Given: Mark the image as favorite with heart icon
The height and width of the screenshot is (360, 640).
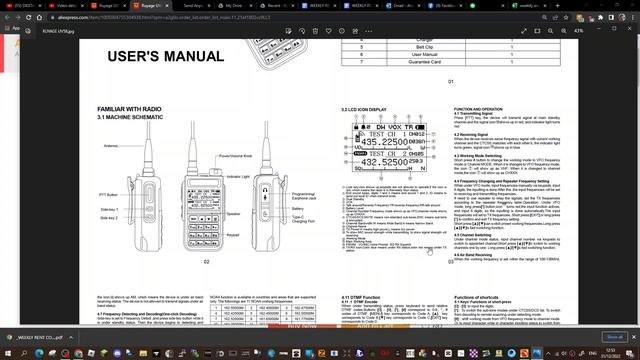Looking at the screenshot, I should pyautogui.click(x=329, y=31).
